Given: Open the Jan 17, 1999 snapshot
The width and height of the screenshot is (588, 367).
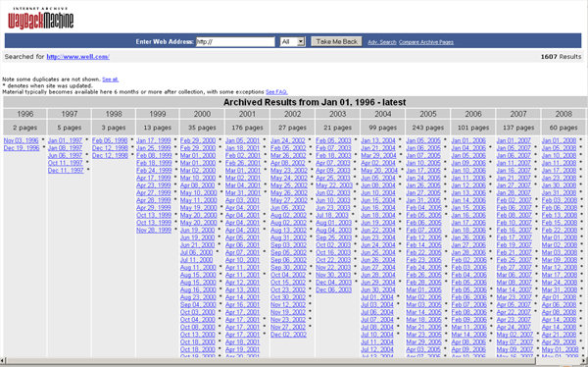Looking at the screenshot, I should (154, 140).
